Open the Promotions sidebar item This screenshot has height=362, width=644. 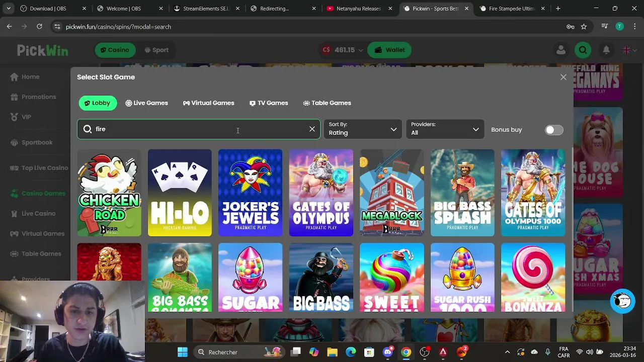click(x=33, y=97)
